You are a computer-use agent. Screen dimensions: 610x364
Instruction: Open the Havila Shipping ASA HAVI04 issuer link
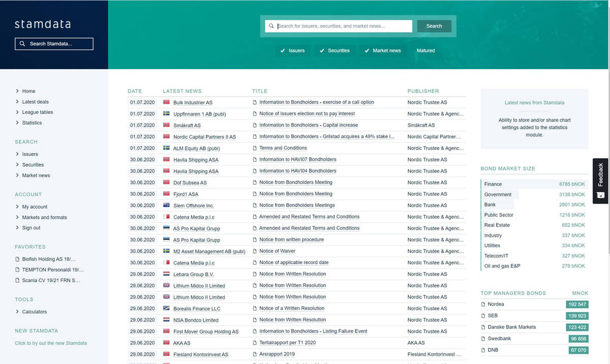196,171
